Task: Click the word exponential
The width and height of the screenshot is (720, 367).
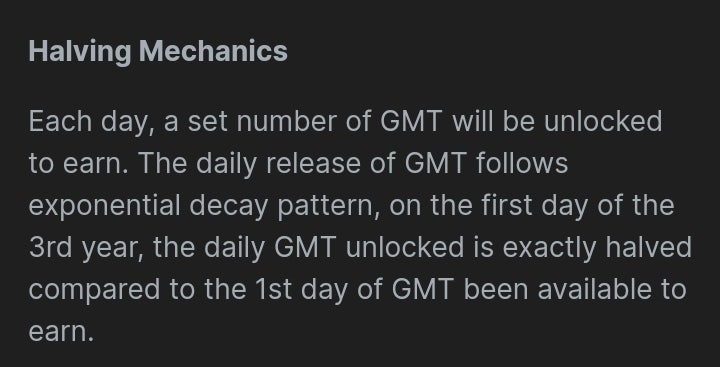Action: coord(104,208)
